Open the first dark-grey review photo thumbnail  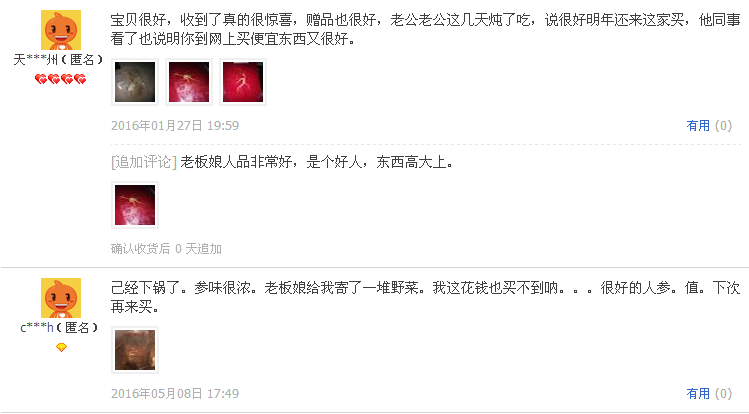(x=135, y=82)
